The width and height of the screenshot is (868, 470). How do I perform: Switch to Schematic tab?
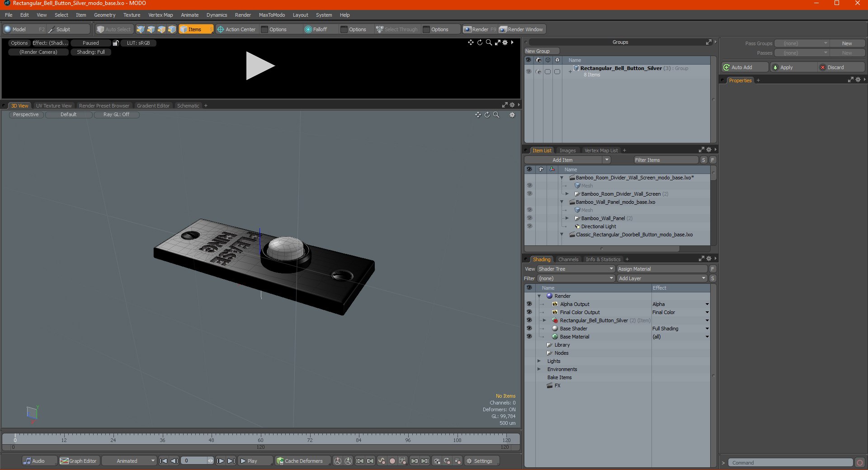pyautogui.click(x=188, y=106)
